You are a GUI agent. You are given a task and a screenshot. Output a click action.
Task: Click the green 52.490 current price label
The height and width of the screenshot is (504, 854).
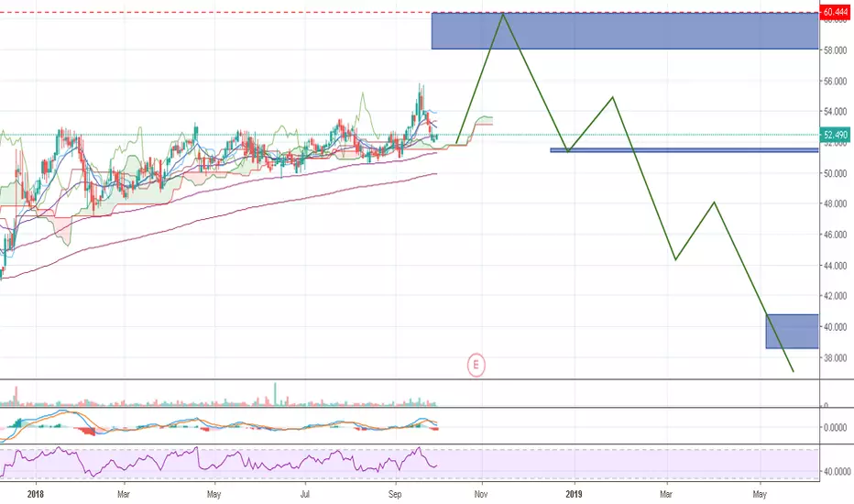(835, 135)
